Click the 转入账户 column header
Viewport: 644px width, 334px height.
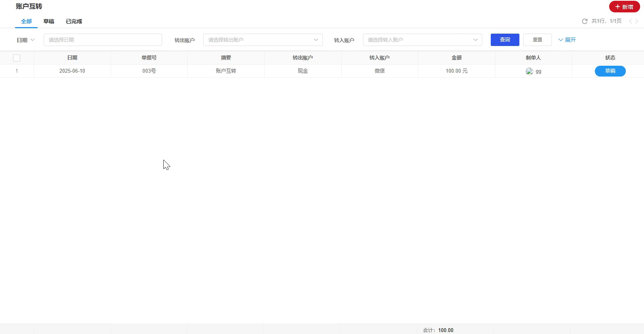(379, 58)
